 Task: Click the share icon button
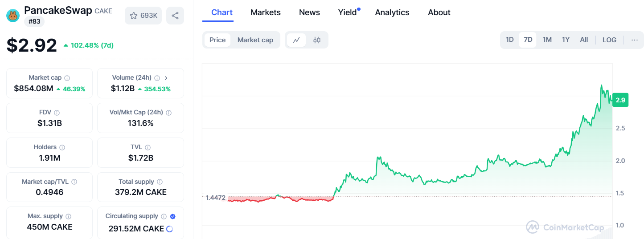click(x=175, y=16)
